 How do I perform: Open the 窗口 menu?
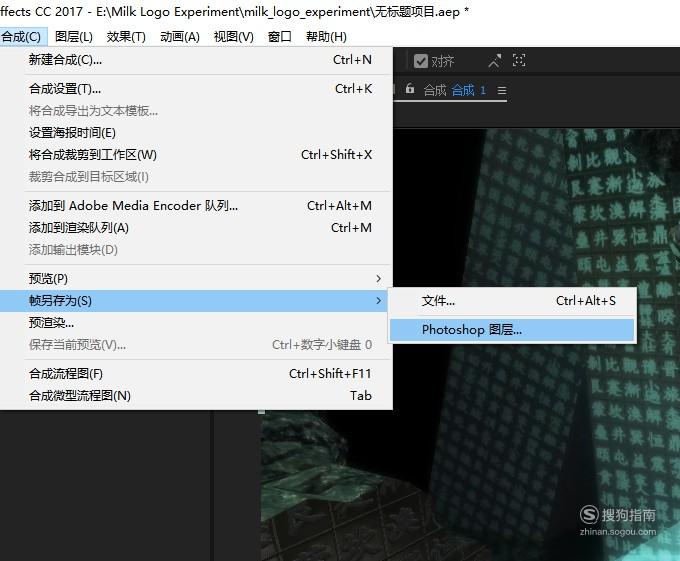point(280,37)
